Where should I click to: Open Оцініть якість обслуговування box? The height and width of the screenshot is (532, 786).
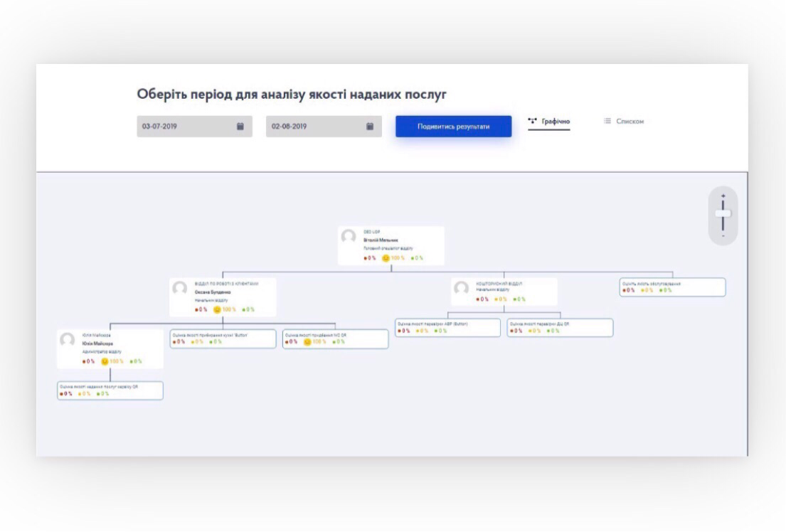coord(673,287)
